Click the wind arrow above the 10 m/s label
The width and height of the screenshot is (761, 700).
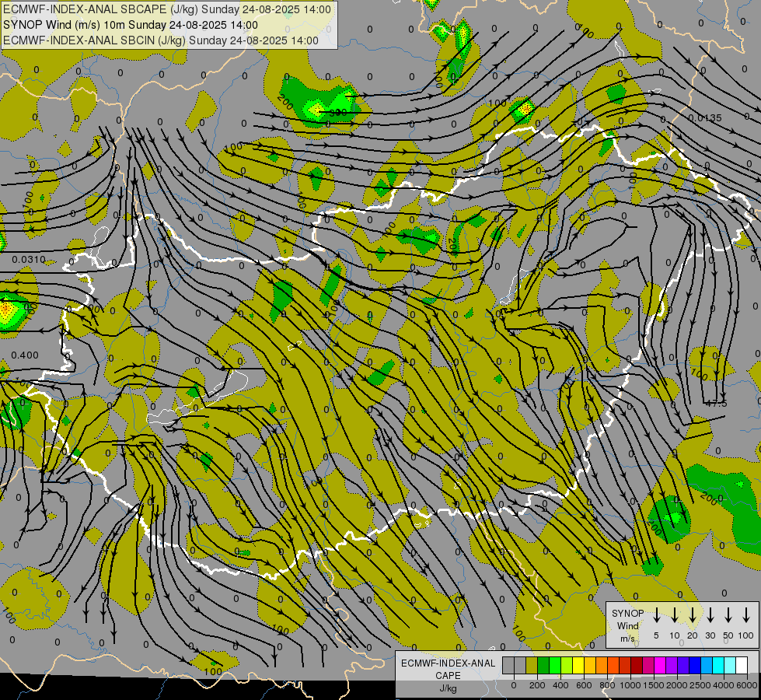pos(675,615)
